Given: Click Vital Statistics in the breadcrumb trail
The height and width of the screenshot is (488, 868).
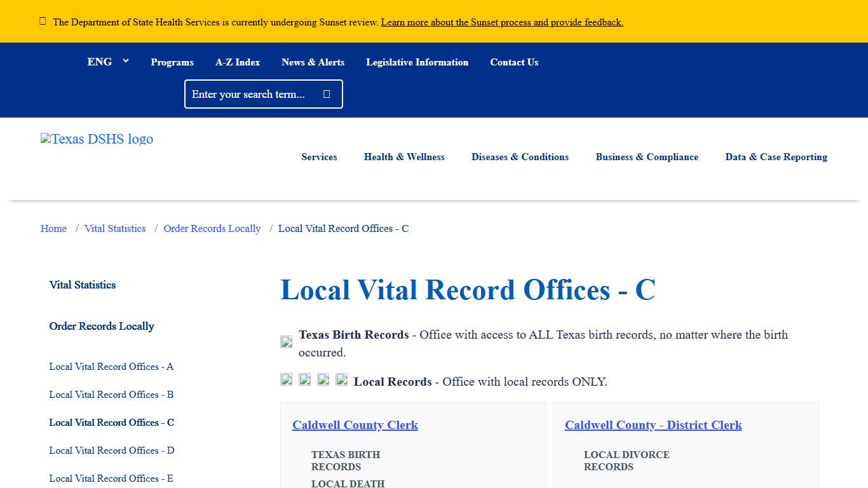Looking at the screenshot, I should coord(115,228).
